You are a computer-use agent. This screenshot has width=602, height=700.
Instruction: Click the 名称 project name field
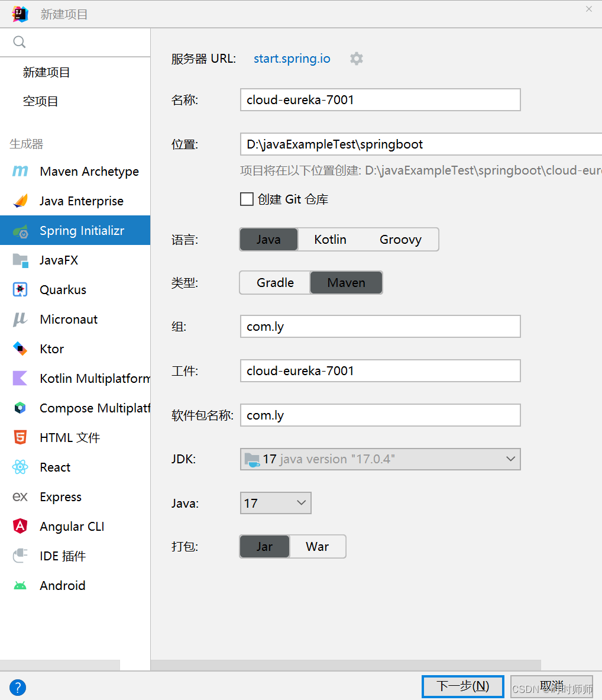pyautogui.click(x=380, y=99)
